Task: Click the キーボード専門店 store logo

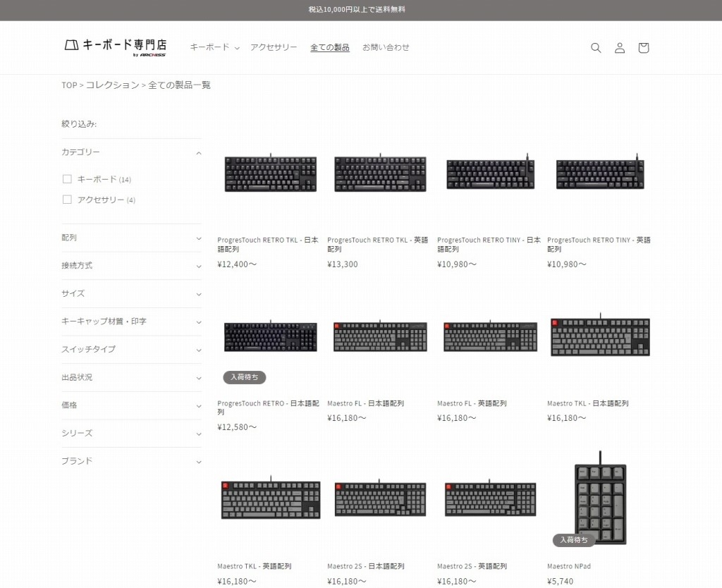Action: pos(116,47)
